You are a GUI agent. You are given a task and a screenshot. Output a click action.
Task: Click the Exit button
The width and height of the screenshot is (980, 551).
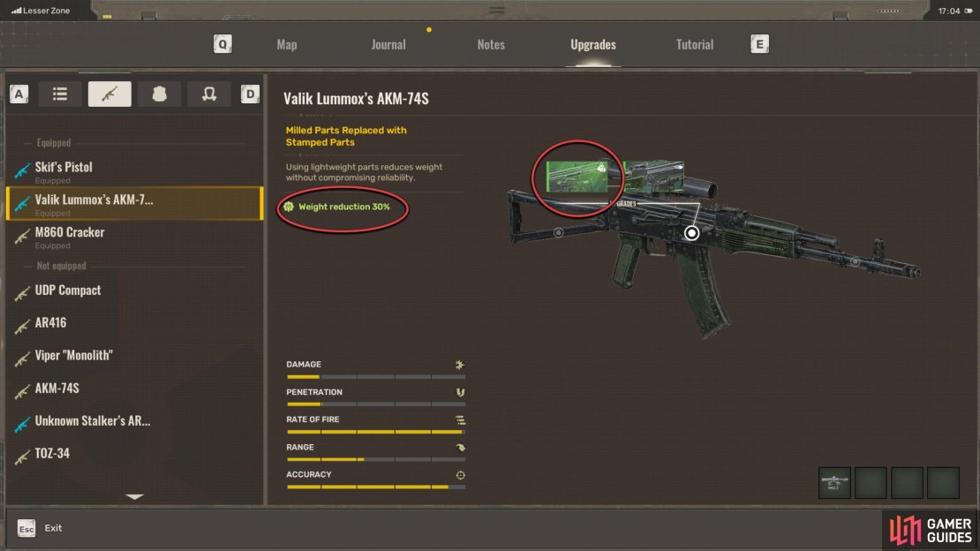(x=40, y=528)
